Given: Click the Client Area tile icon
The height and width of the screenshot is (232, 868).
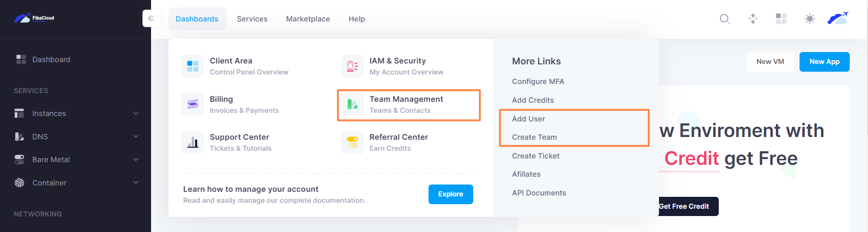Looking at the screenshot, I should click(193, 66).
